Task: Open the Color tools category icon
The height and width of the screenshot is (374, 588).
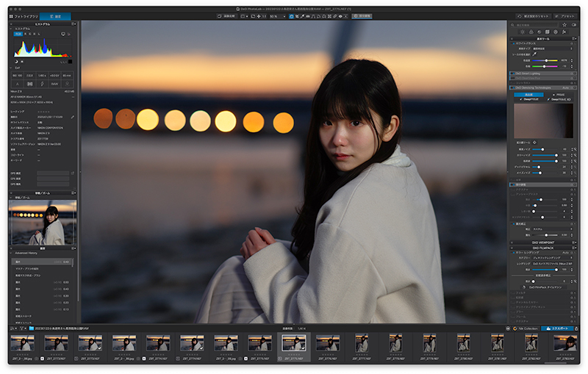Action: point(531,32)
